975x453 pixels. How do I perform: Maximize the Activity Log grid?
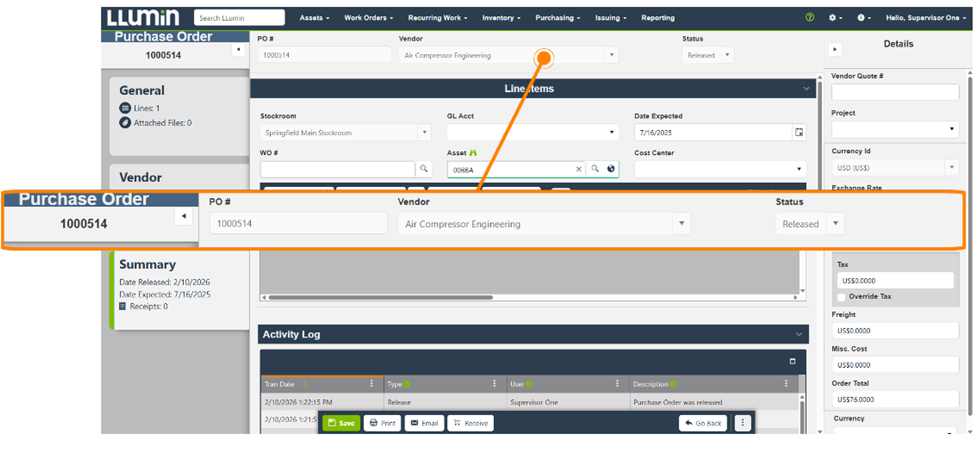click(x=793, y=361)
